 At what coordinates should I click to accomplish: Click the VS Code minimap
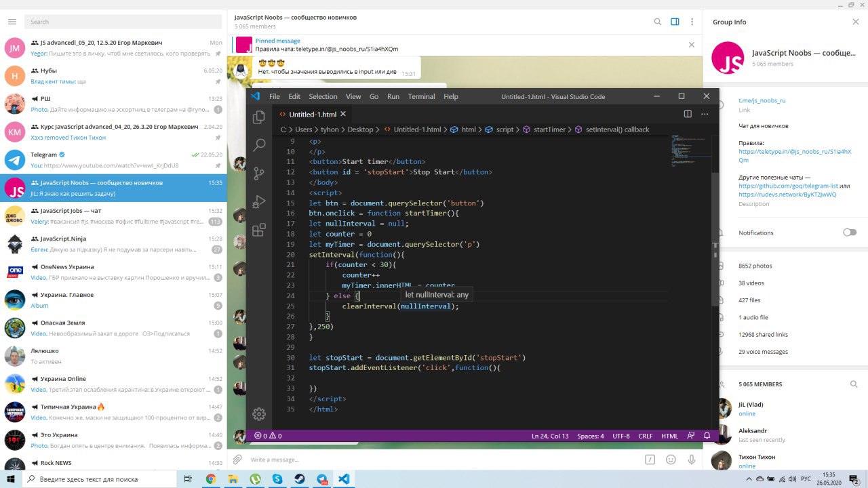click(x=690, y=150)
